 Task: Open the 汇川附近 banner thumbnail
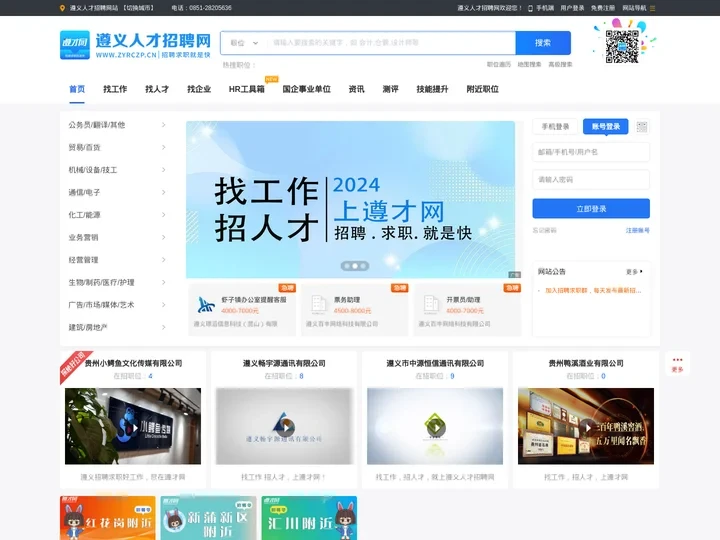click(309, 518)
